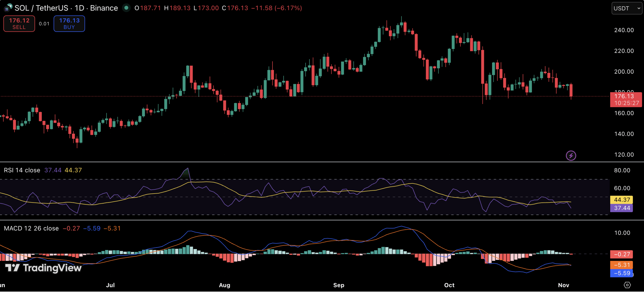This screenshot has width=644, height=292.
Task: Click the purple lightning bolt icon
Action: [x=571, y=156]
